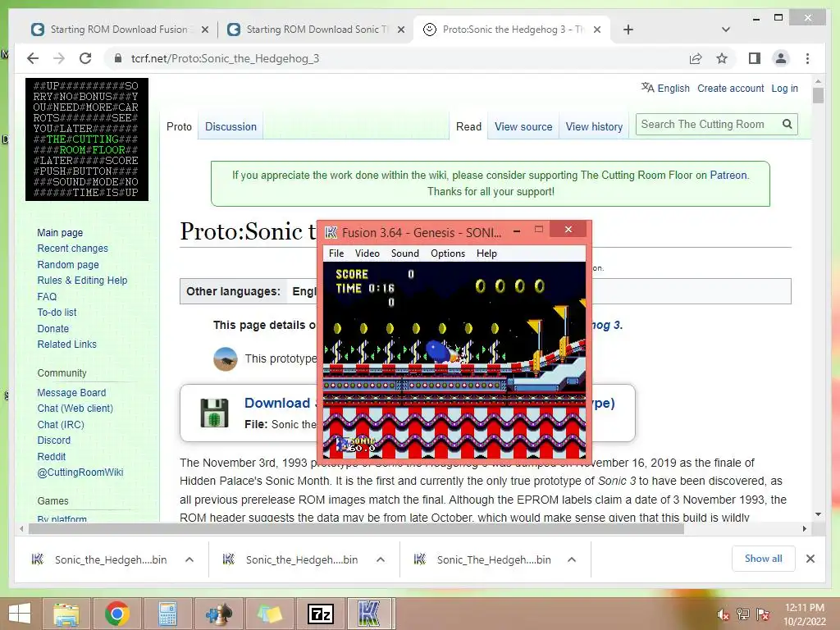Click the floppy disk download icon
Screen dimensions: 840x630
(x=214, y=413)
